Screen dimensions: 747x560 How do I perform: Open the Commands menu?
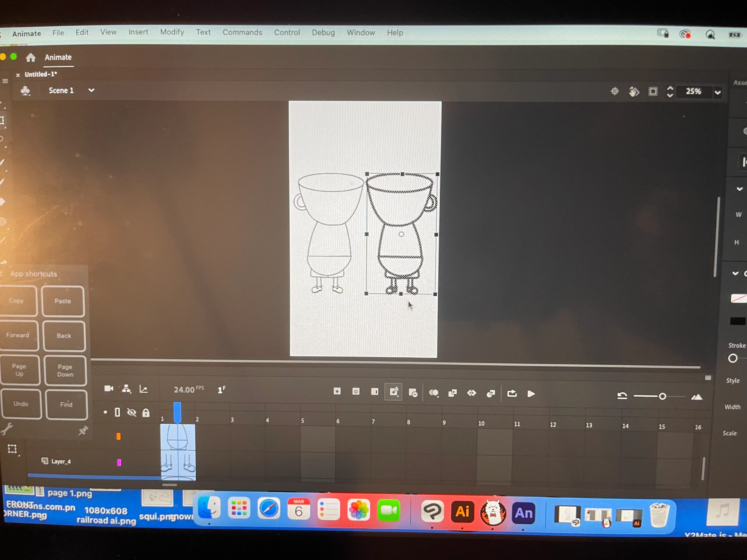point(242,32)
